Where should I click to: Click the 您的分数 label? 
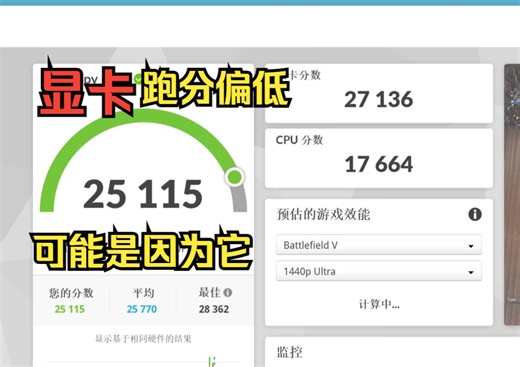(71, 293)
